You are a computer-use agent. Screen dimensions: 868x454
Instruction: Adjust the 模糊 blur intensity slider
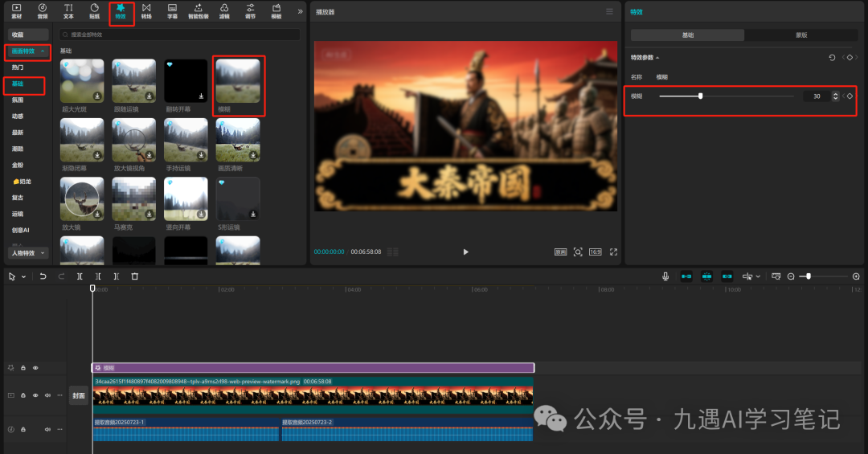tap(727, 96)
